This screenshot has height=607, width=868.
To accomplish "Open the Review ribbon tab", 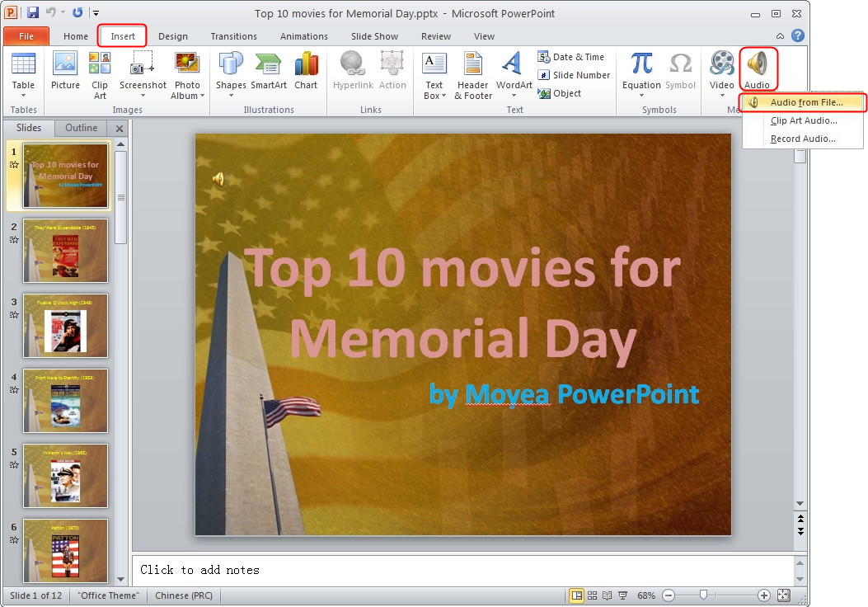I will tap(435, 35).
